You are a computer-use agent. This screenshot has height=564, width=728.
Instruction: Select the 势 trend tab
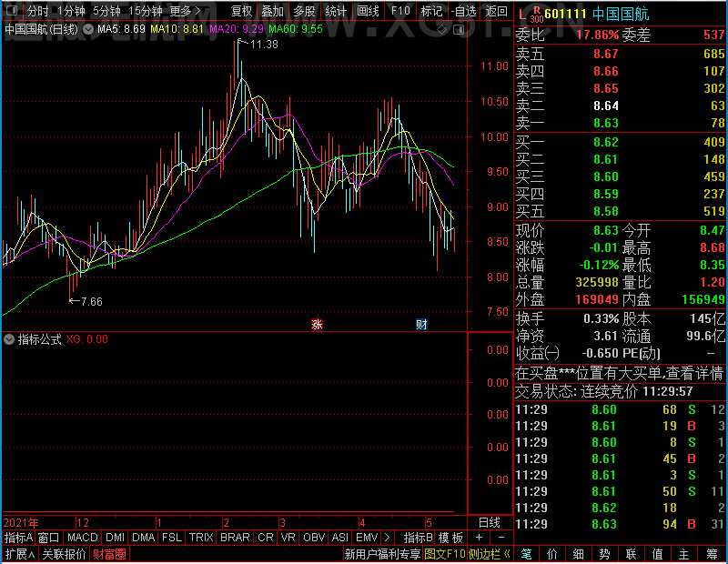click(x=604, y=554)
